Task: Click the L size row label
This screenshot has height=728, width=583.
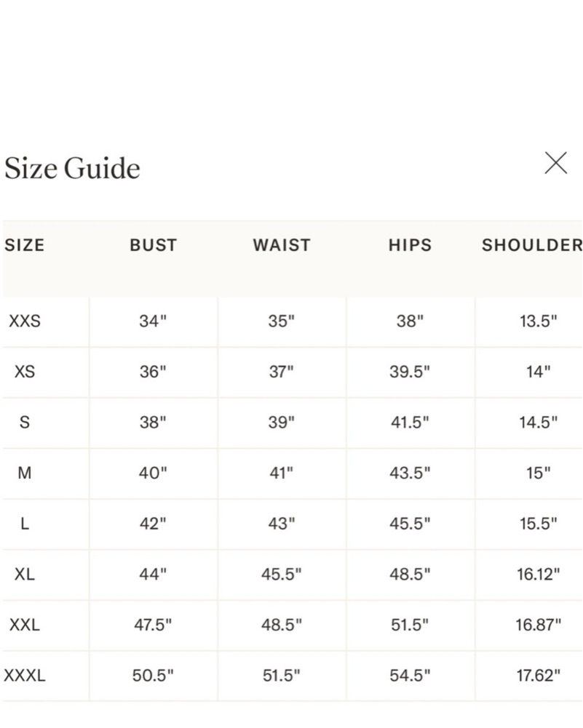Action: (x=25, y=523)
